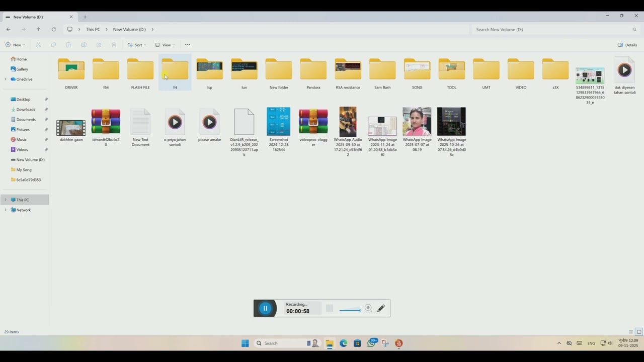Screen dimensions: 644x362
Task: Toggle the Details pane
Action: pos(627,45)
